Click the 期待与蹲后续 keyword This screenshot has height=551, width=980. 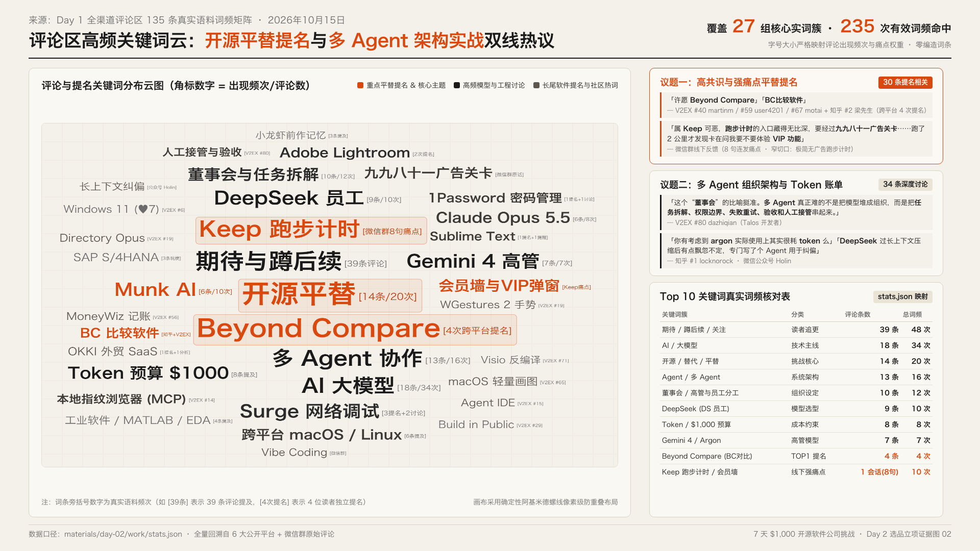pyautogui.click(x=268, y=261)
